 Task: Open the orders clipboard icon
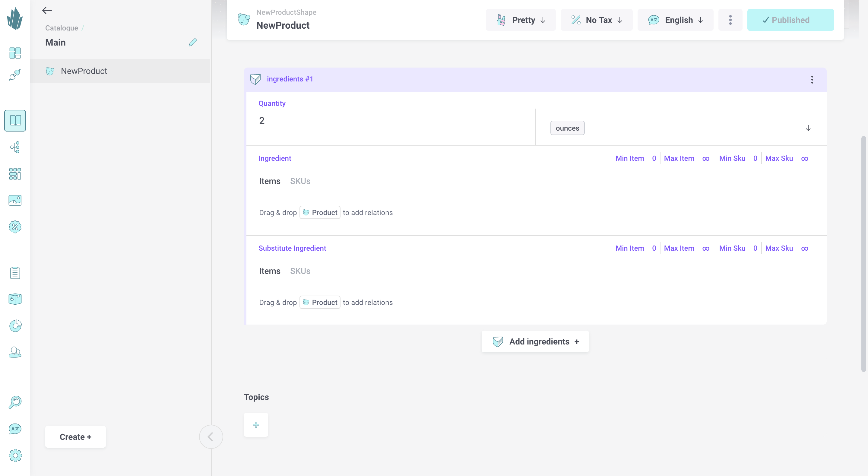pos(15,272)
